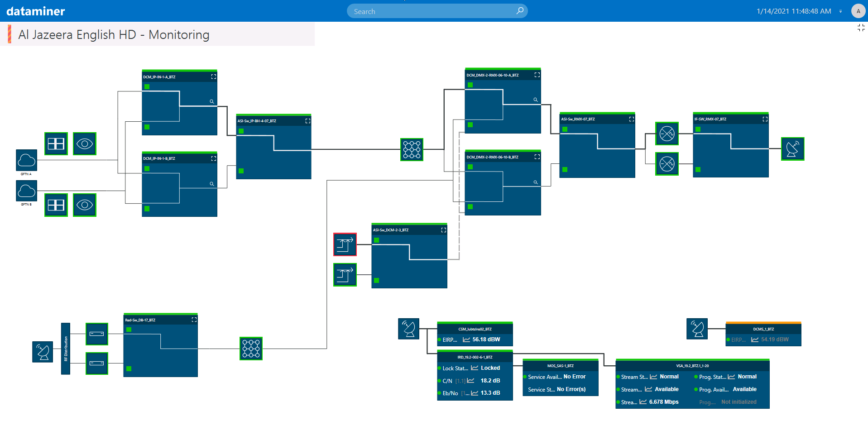The image size is (868, 435).
Task: Toggle the eye icon near GFTN A
Action: 85,144
